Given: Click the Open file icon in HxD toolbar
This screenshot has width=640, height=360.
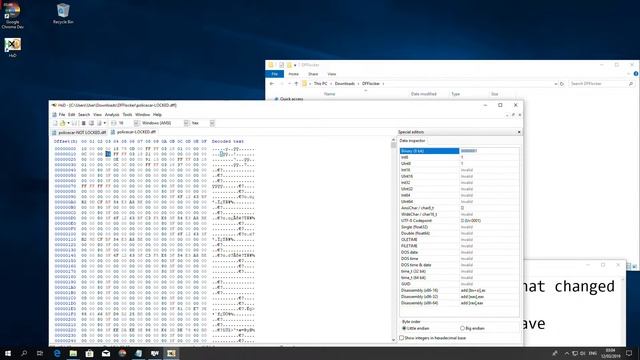Looking at the screenshot, I should [x=62, y=123].
